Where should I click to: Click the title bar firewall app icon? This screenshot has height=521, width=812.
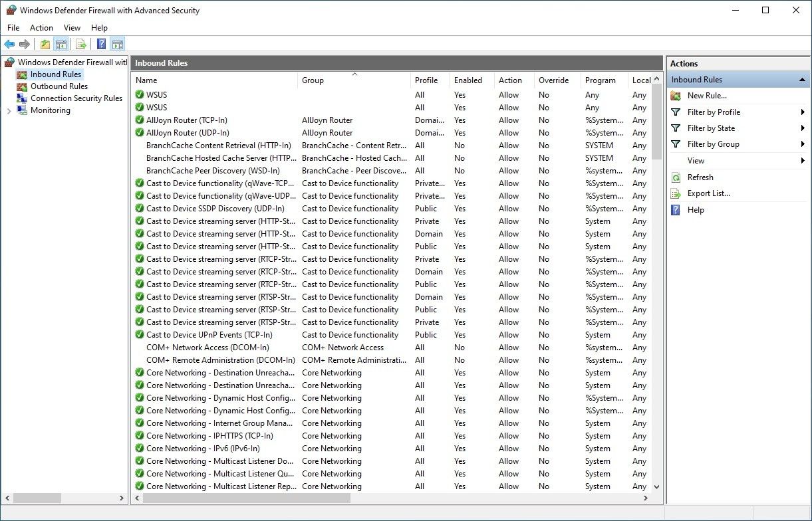click(x=11, y=11)
